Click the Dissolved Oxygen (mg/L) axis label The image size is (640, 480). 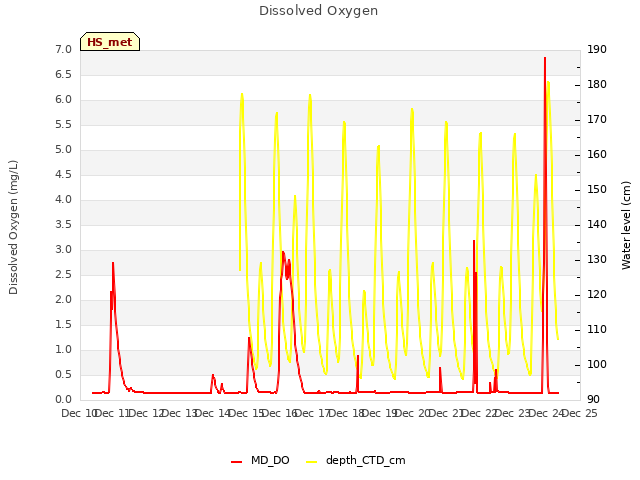pos(13,227)
